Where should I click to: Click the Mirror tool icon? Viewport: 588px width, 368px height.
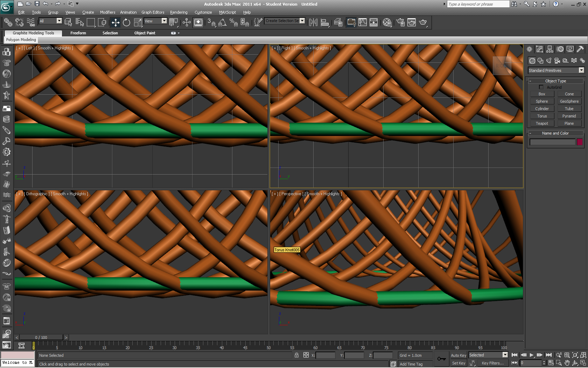[x=313, y=22]
